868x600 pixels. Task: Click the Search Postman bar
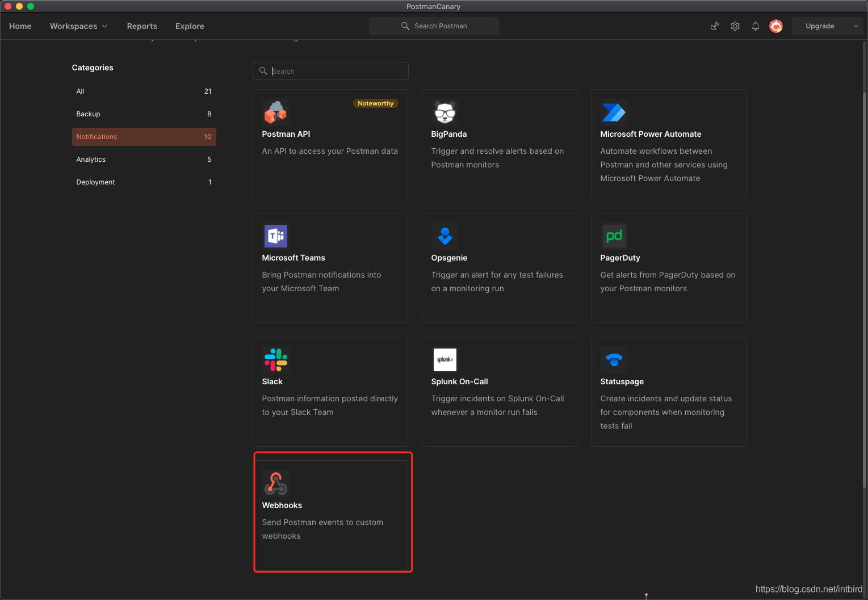[x=434, y=26]
